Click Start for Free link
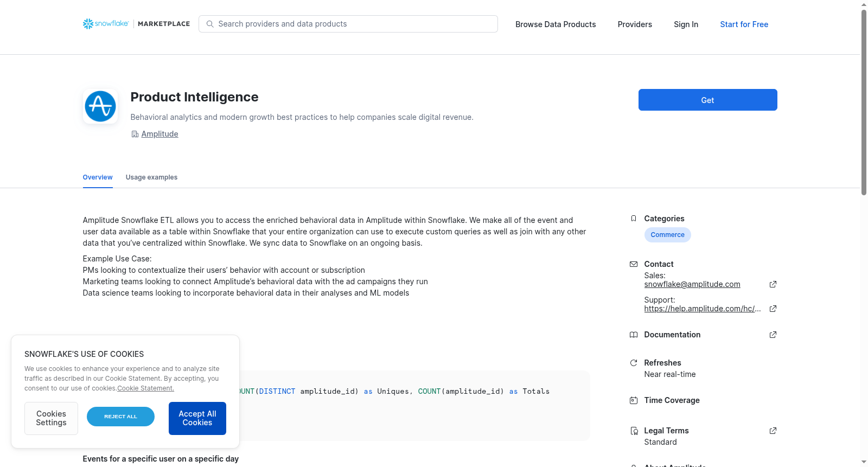The width and height of the screenshot is (868, 467). [x=744, y=24]
